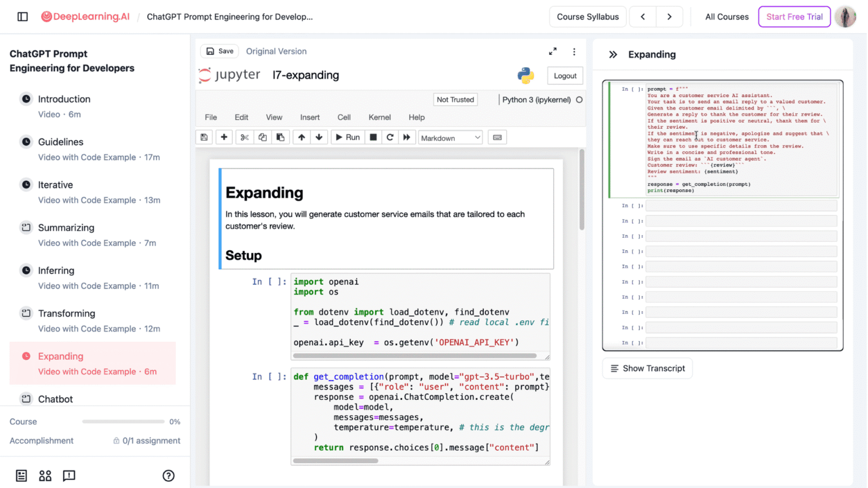Run the selected cell with Run button
The width and height of the screenshot is (868, 488).
(348, 137)
